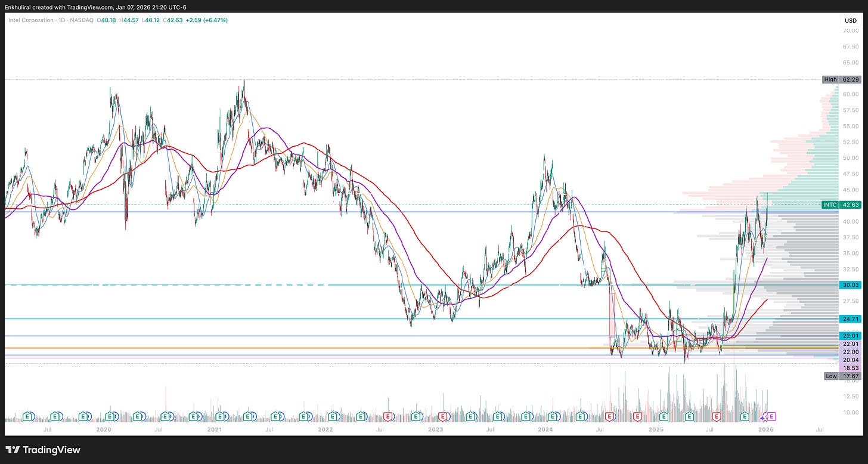The height and width of the screenshot is (464, 868).
Task: Click the 2021 label on the time axis
Action: point(215,429)
